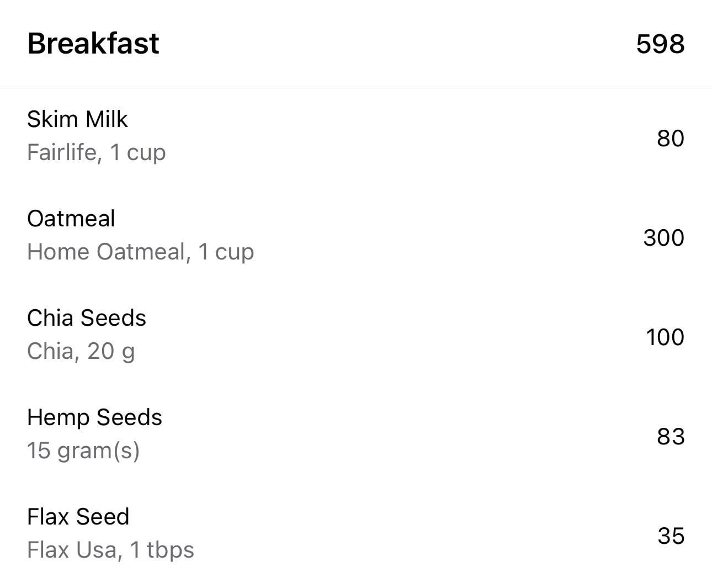Image resolution: width=712 pixels, height=588 pixels.
Task: Select the 15 gram(s) serving text
Action: coord(83,451)
